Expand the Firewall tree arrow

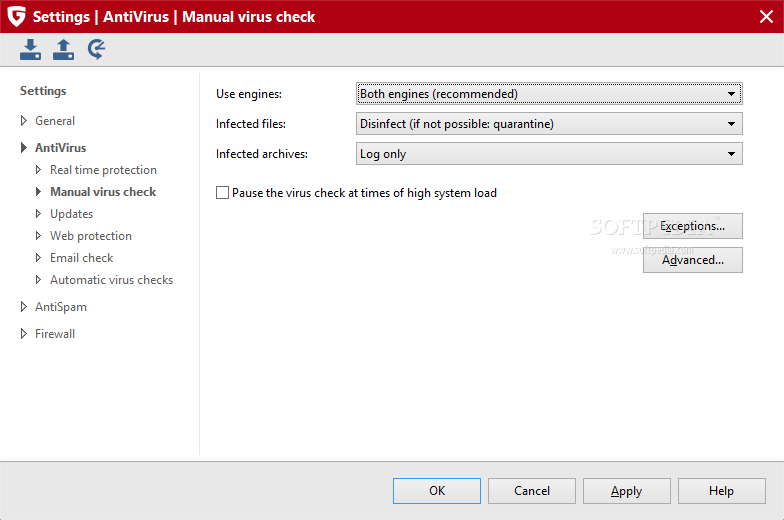pyautogui.click(x=24, y=334)
